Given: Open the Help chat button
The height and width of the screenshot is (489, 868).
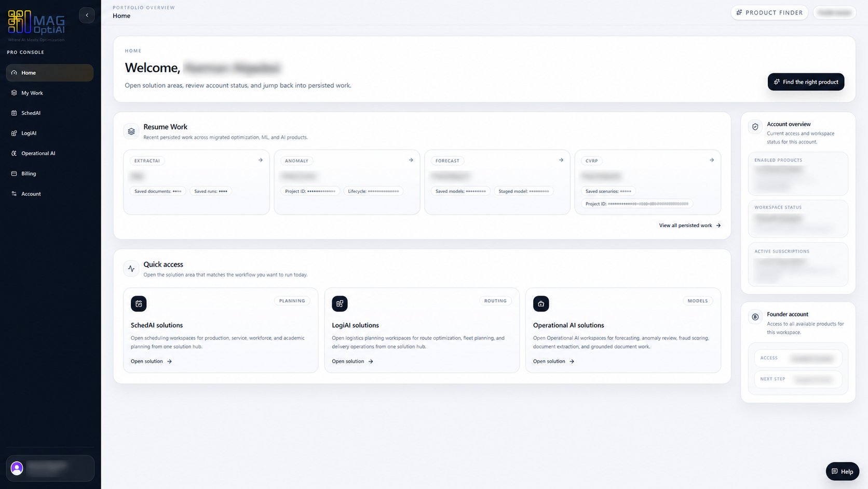Looking at the screenshot, I should click(x=842, y=471).
